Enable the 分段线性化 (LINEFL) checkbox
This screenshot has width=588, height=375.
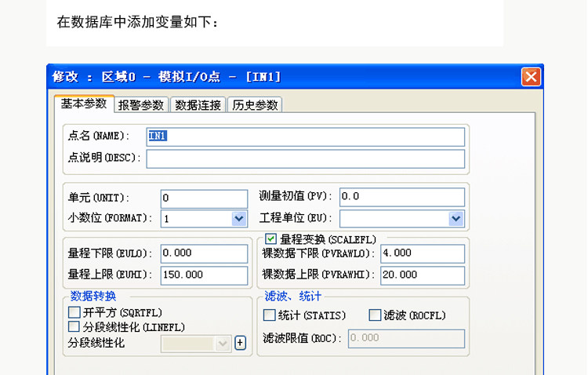point(74,326)
